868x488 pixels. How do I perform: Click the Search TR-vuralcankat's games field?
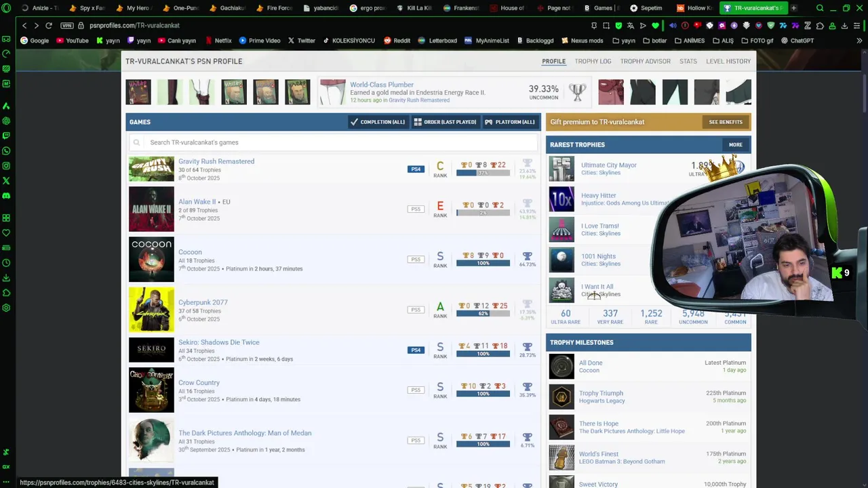(x=333, y=142)
